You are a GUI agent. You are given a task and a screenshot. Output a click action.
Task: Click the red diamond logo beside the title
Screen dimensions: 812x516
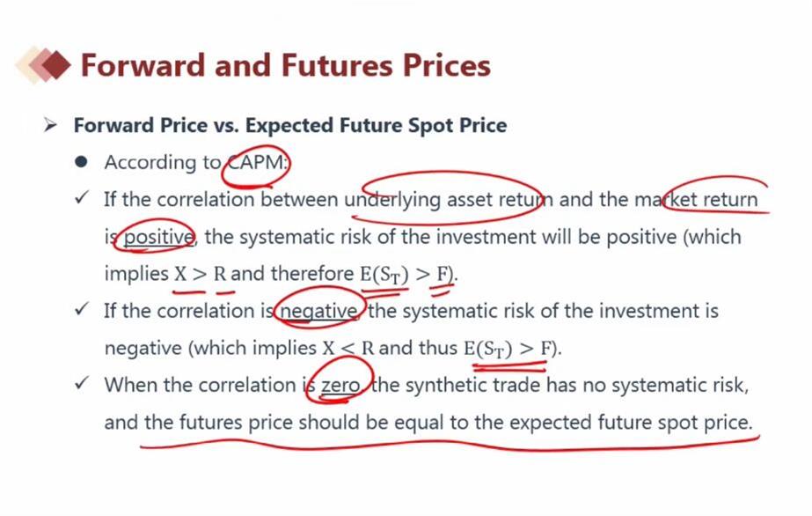coord(43,65)
